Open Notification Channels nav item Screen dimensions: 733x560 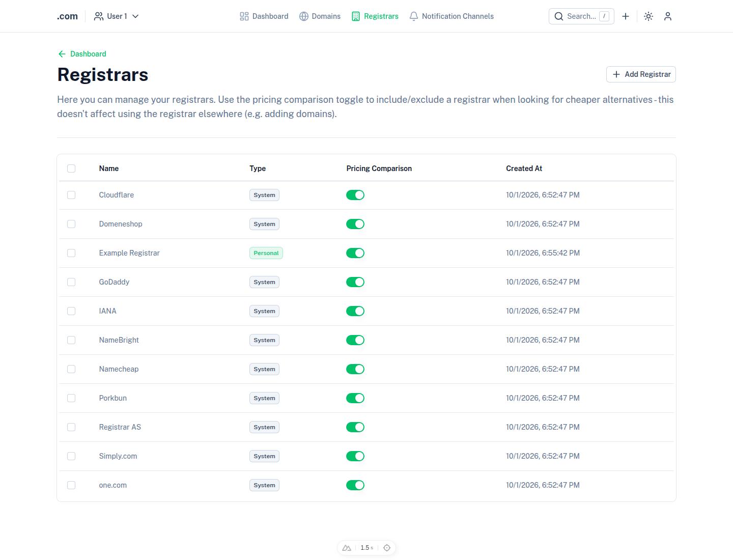[452, 16]
